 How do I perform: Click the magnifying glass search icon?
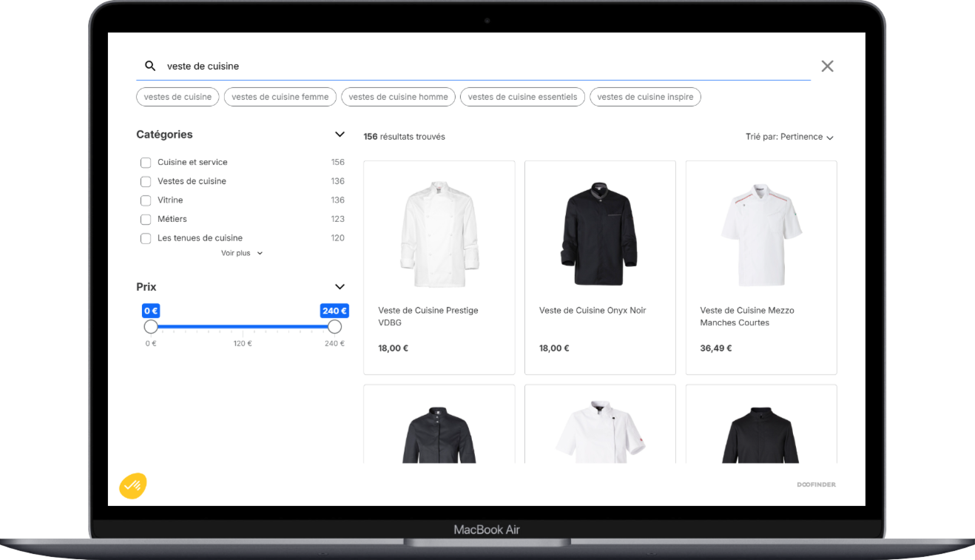click(x=150, y=66)
